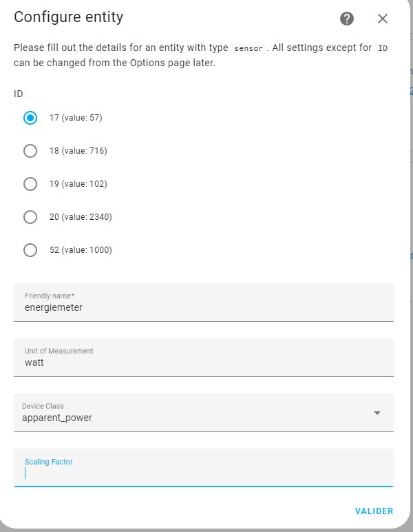Choose the radio circle for ID 52

click(30, 250)
